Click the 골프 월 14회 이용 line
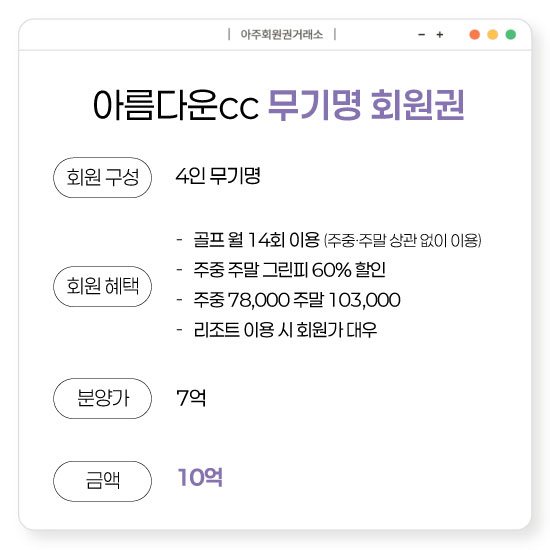Image resolution: width=550 pixels, height=550 pixels. [x=256, y=240]
